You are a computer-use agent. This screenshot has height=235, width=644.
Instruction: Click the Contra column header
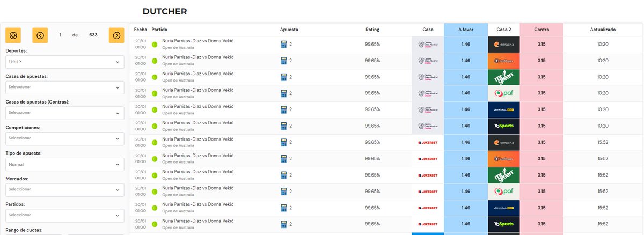(x=541, y=30)
